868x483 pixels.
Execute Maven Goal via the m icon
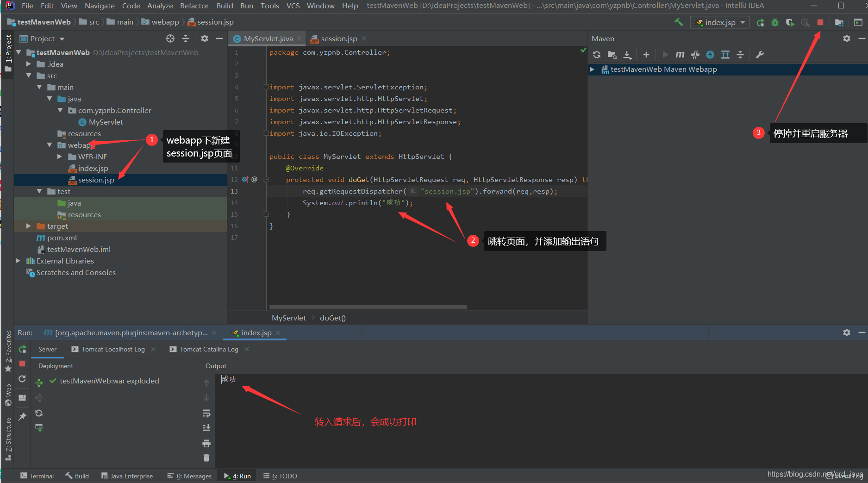[x=680, y=55]
